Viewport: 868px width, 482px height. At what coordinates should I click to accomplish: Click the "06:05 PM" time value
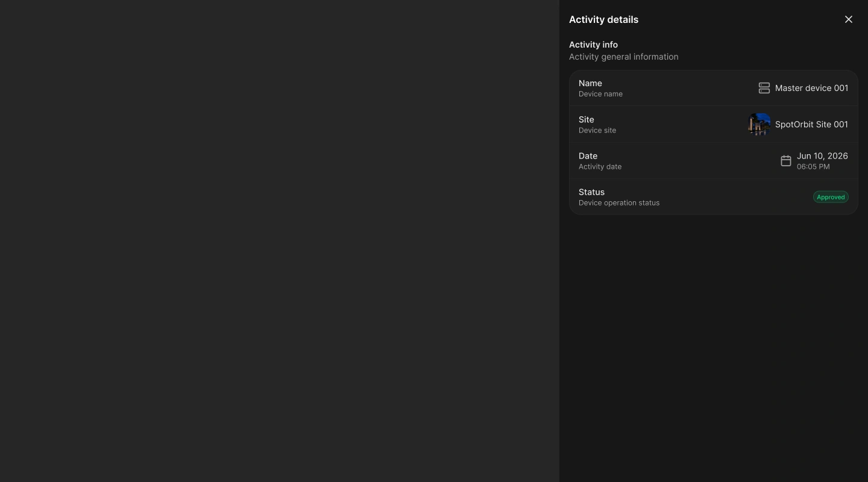[x=813, y=167]
